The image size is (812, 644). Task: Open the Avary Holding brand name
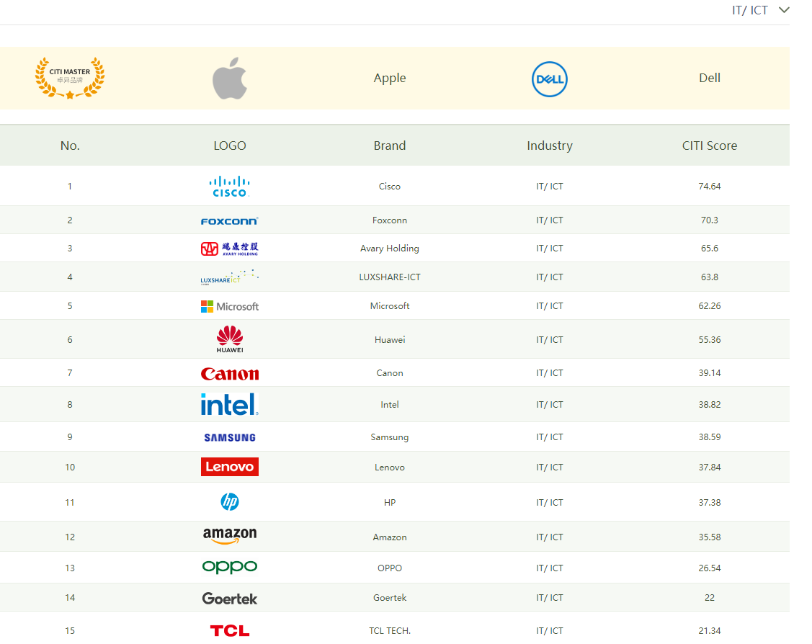(x=390, y=249)
